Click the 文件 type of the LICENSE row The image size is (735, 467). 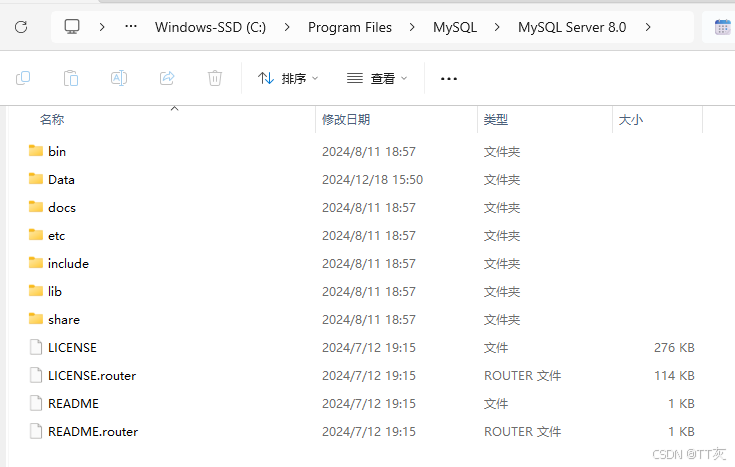click(x=495, y=347)
